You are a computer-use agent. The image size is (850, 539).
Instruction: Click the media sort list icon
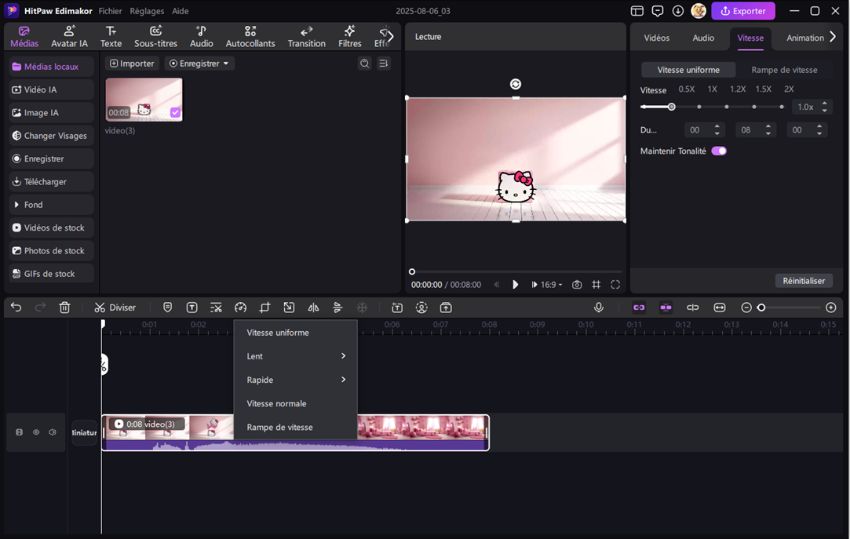383,63
